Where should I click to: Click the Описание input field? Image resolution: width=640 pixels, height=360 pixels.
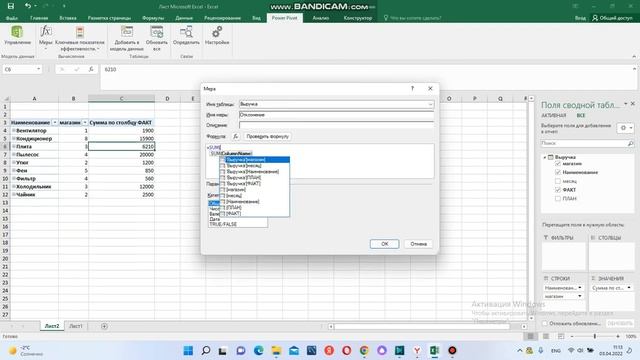pos(336,125)
